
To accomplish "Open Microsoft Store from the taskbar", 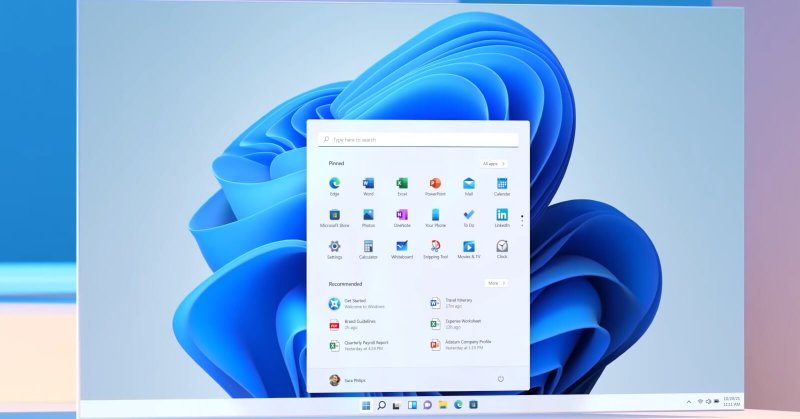I will click(x=473, y=405).
